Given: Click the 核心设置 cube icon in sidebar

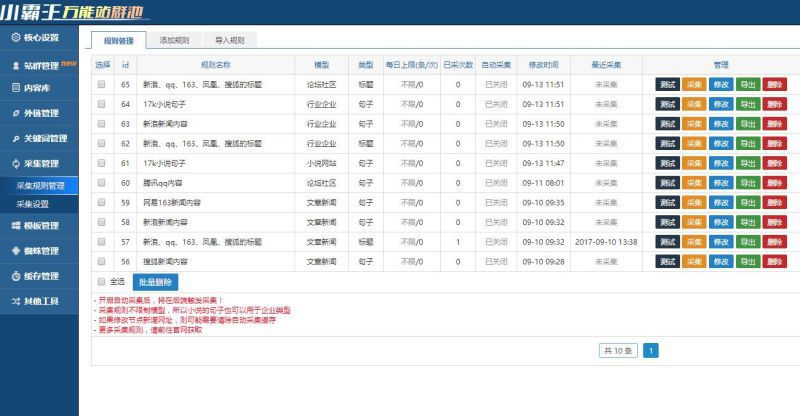Looking at the screenshot, I should pos(16,37).
